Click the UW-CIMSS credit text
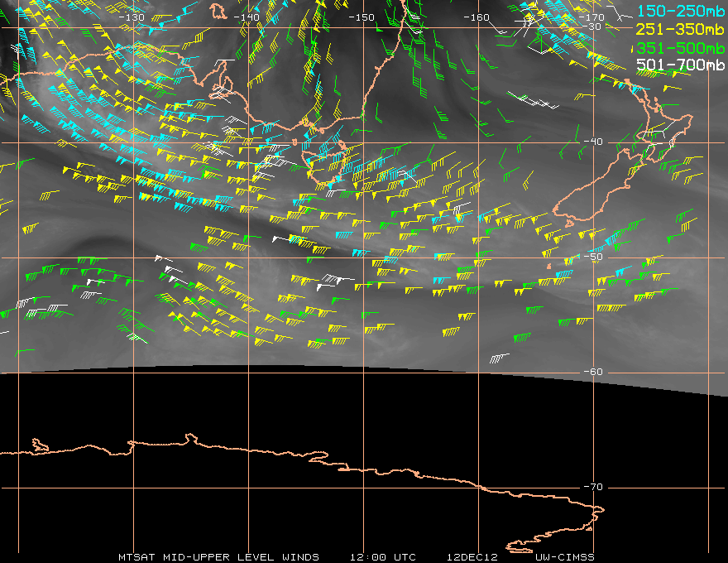This screenshot has height=563, width=728. 564,557
